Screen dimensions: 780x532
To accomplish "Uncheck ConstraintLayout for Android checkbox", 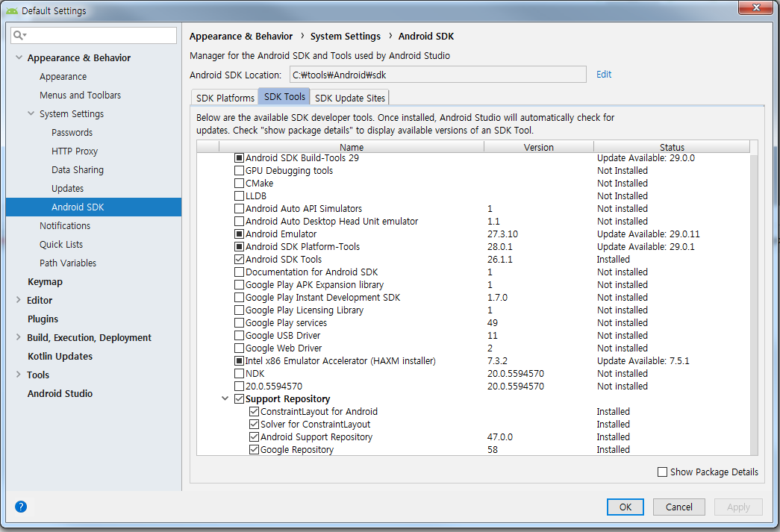I will pyautogui.click(x=255, y=412).
